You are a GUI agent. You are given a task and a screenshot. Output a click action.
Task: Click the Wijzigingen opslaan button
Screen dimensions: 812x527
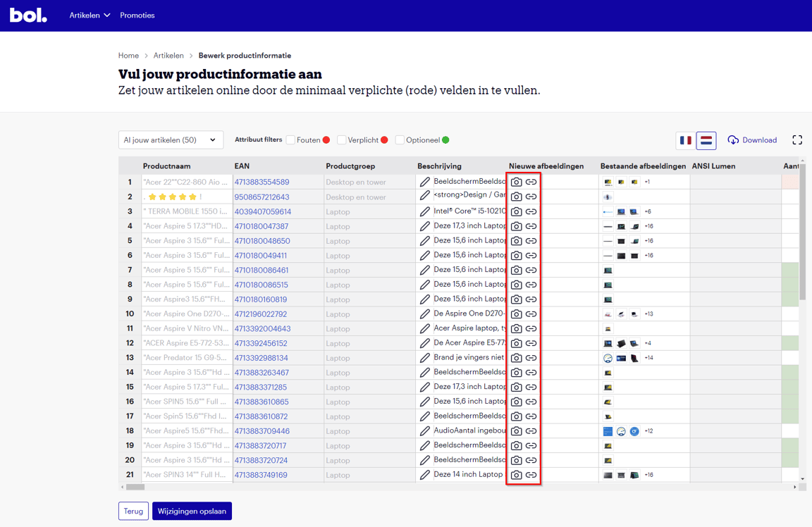(x=192, y=511)
